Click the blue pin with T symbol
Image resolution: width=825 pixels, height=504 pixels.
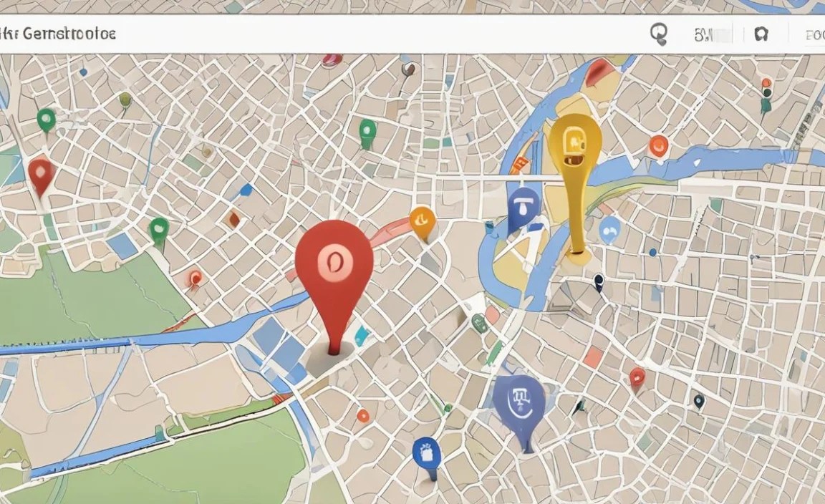[x=524, y=209]
